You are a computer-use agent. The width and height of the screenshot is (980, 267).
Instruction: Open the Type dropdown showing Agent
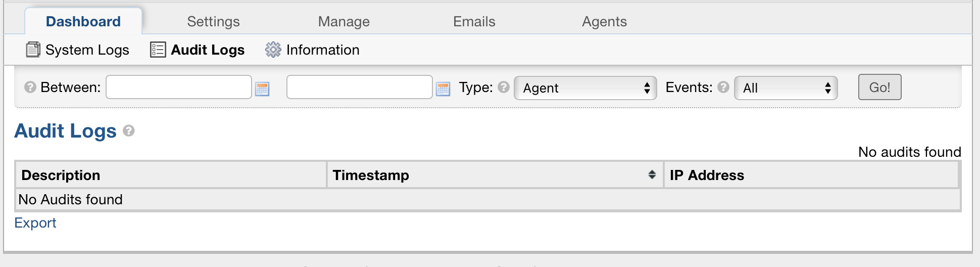pyautogui.click(x=585, y=88)
